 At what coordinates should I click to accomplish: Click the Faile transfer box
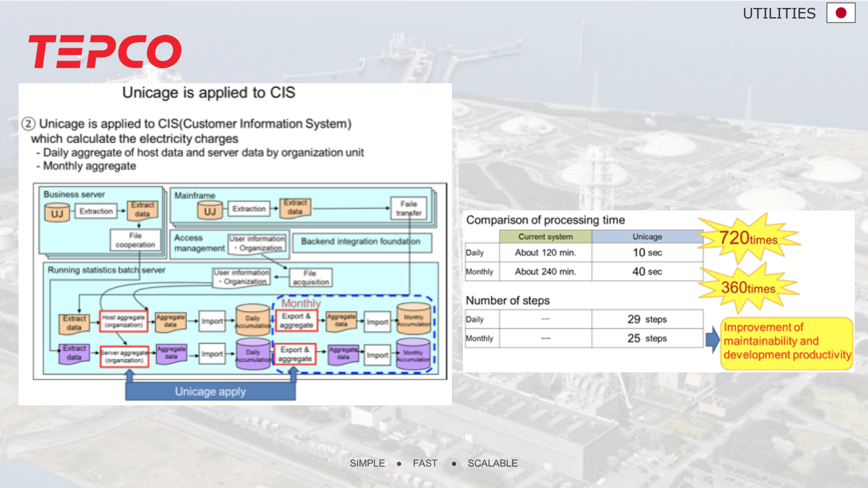coord(409,208)
